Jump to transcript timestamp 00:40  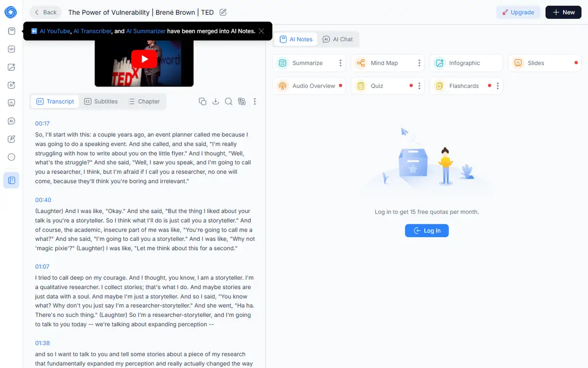tap(43, 200)
